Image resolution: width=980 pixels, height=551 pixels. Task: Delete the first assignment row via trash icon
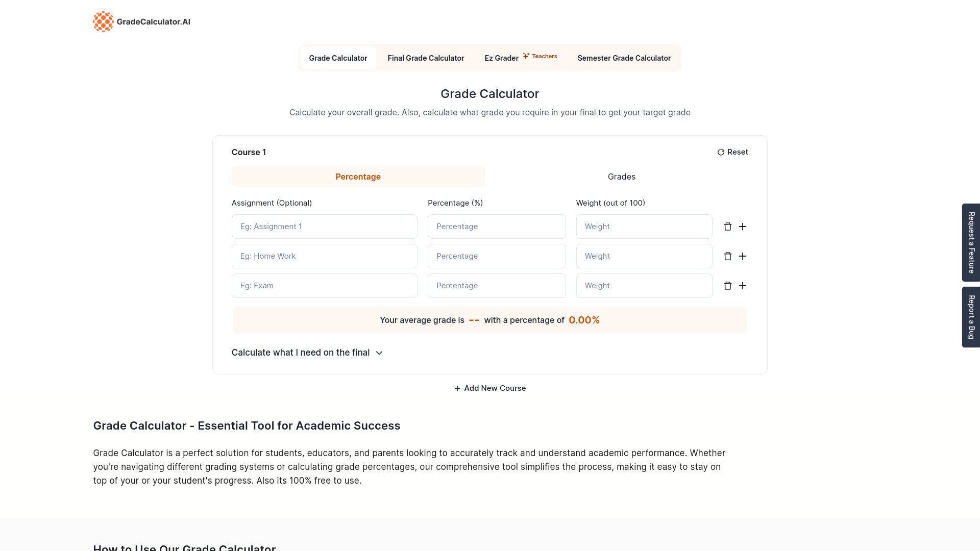[728, 226]
